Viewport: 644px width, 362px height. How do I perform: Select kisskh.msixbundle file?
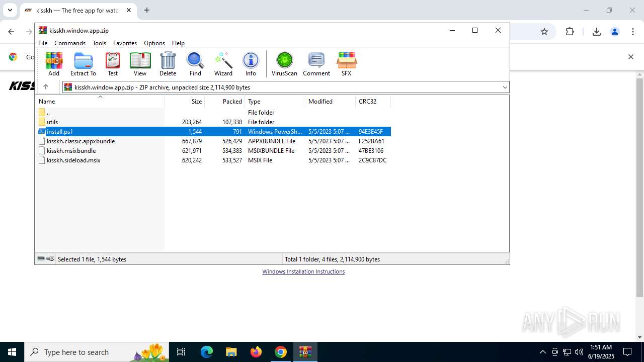[213, 151]
